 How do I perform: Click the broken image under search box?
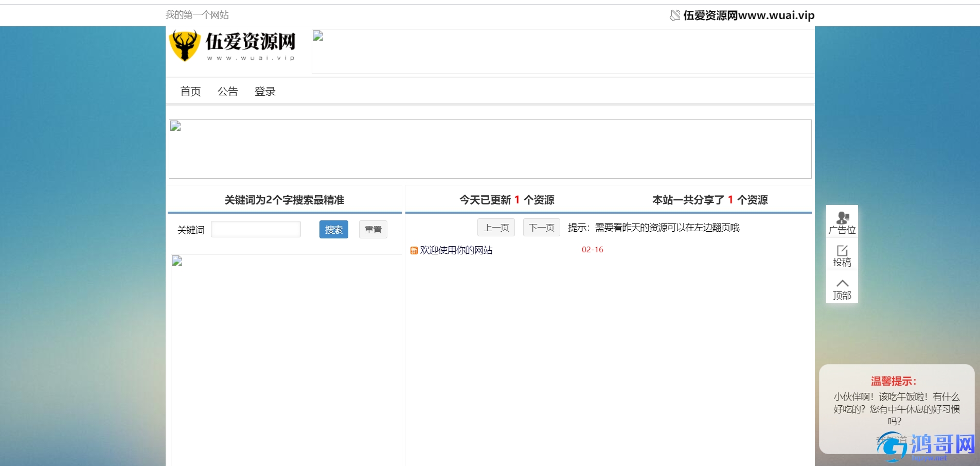click(286, 360)
